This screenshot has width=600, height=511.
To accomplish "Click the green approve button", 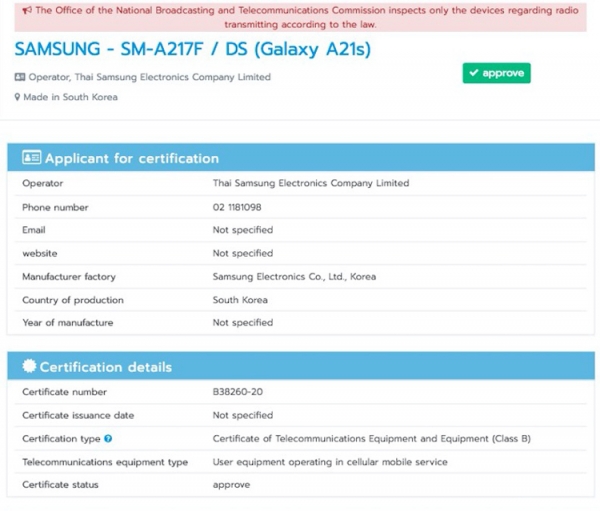I will click(496, 73).
